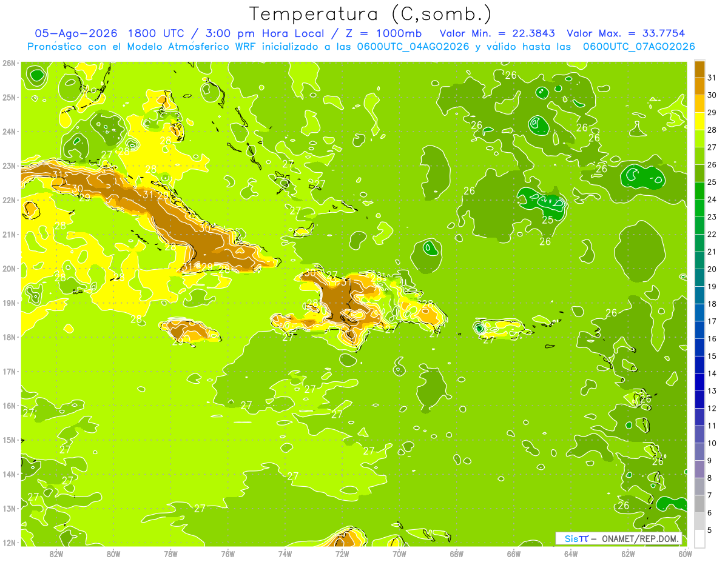The height and width of the screenshot is (562, 728).
Task: Click the '60W' longitude axis label
Action: 685,554
